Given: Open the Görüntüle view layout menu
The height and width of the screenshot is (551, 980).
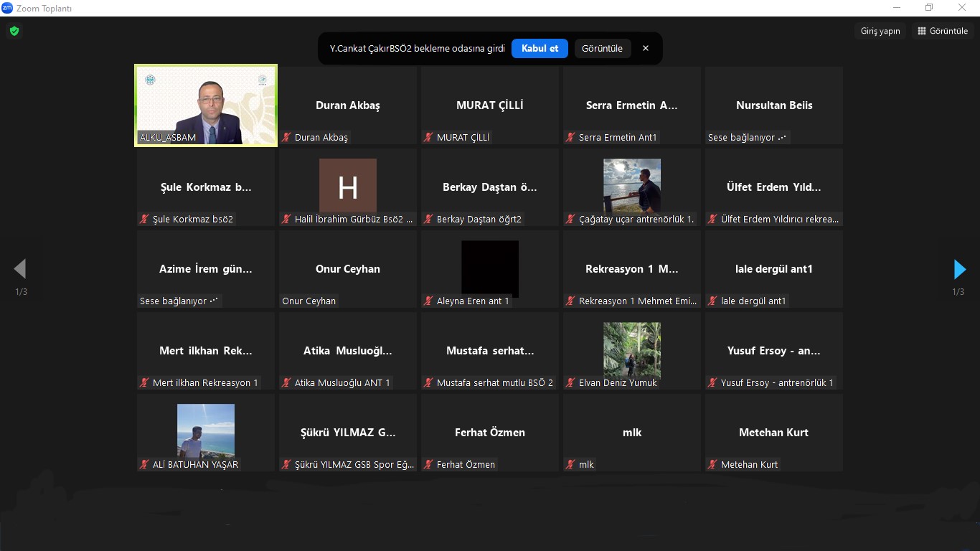Looking at the screenshot, I should pyautogui.click(x=943, y=31).
